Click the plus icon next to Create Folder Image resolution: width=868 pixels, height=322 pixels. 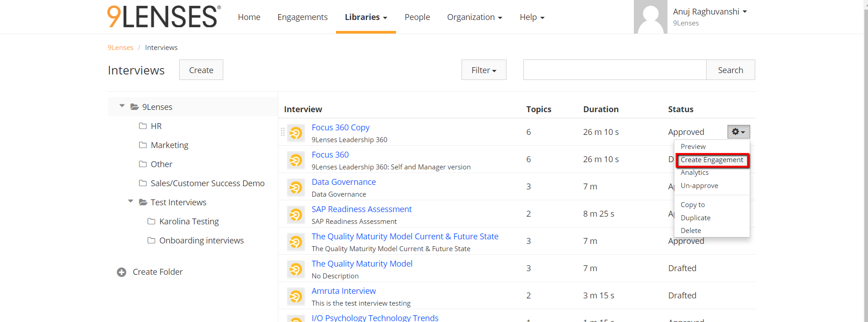(x=121, y=272)
